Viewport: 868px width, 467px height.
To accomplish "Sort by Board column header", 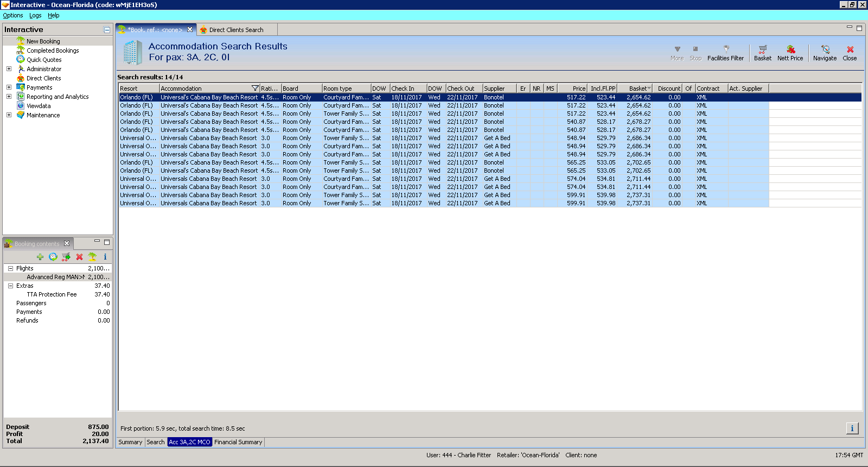I will click(302, 89).
